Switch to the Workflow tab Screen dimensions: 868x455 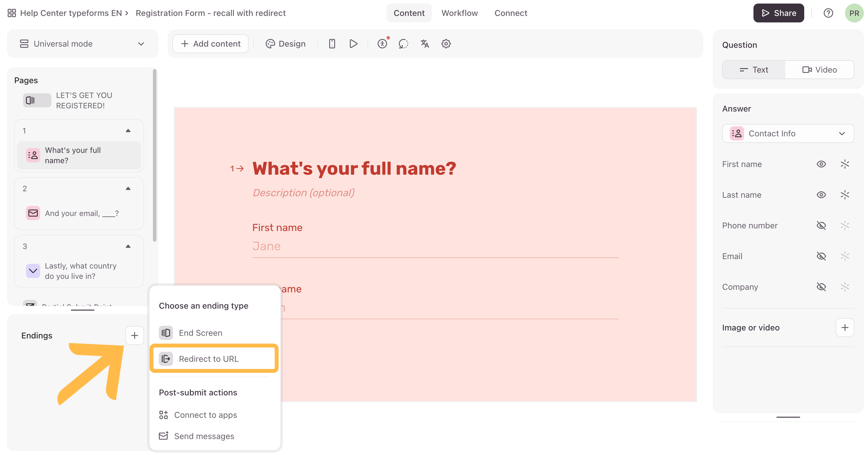460,13
